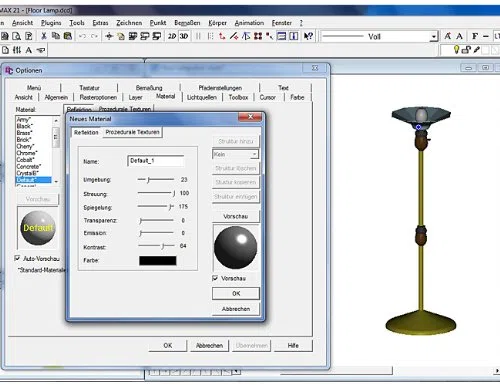This screenshot has width=500, height=385.
Task: Open the Tastatur tab in Optionen
Action: point(89,88)
